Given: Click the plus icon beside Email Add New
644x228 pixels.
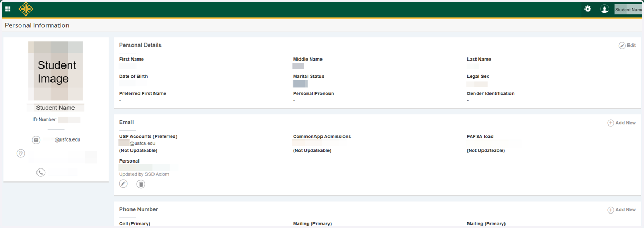Looking at the screenshot, I should tap(611, 123).
